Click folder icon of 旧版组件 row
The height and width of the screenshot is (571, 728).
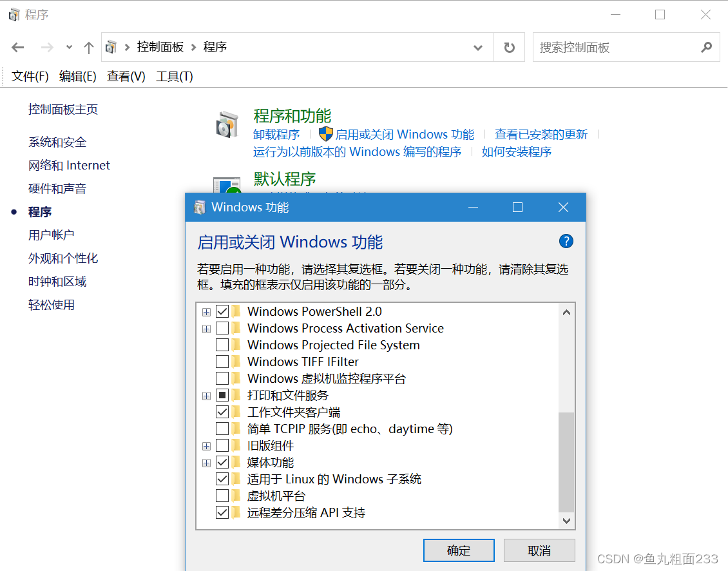click(236, 445)
